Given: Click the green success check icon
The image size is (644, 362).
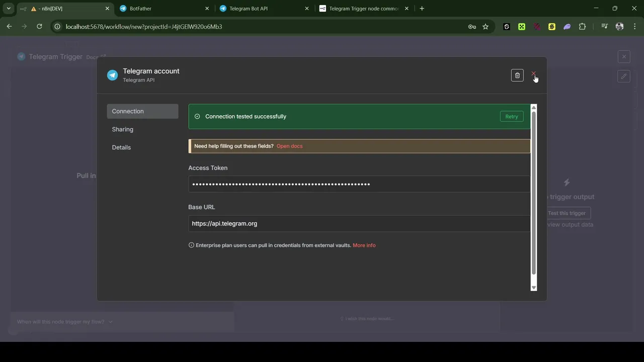Looking at the screenshot, I should click(x=197, y=117).
